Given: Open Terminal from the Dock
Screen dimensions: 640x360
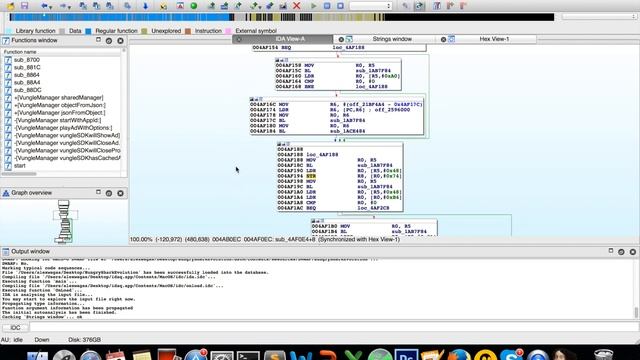Looking at the screenshot, I should click(x=248, y=355).
